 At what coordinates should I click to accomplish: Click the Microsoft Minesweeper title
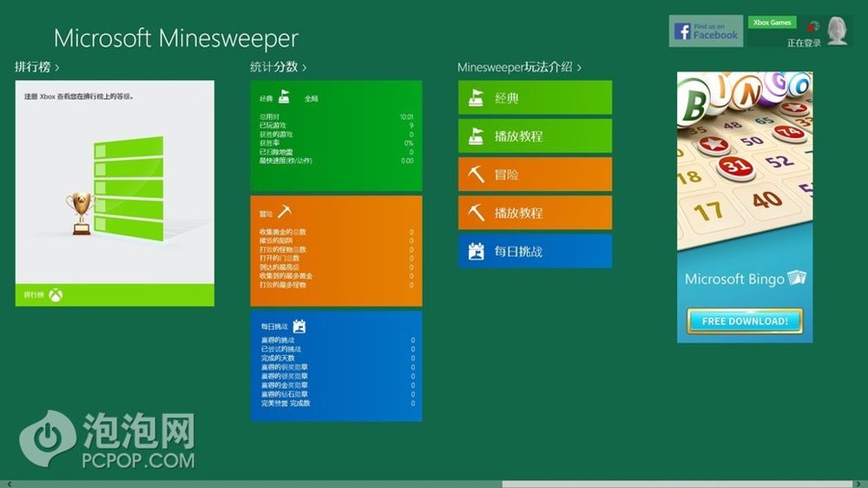176,38
